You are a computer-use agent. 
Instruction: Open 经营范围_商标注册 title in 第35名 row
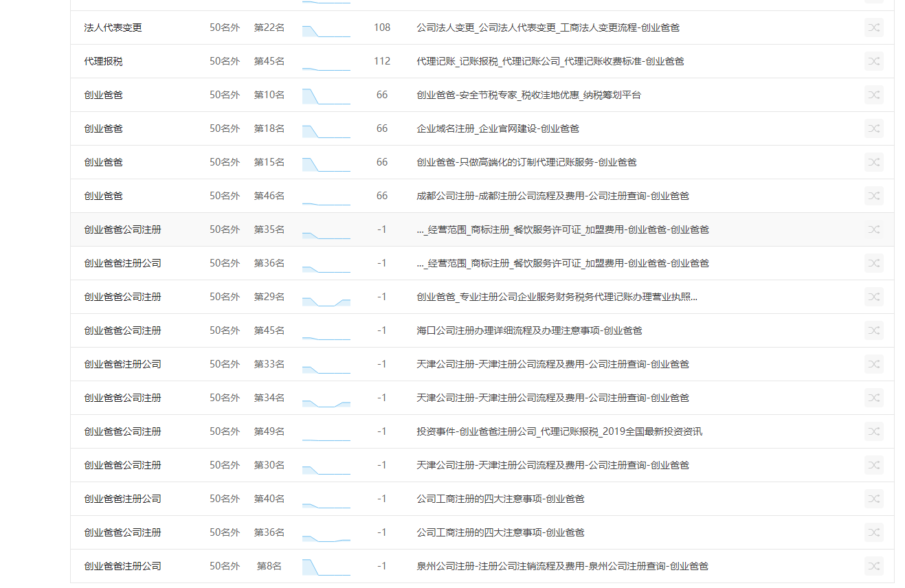[x=563, y=229]
